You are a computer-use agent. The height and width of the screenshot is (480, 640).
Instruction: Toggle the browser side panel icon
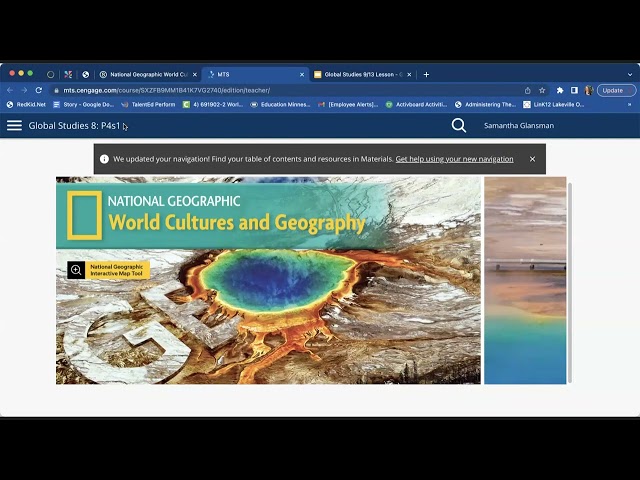click(574, 91)
